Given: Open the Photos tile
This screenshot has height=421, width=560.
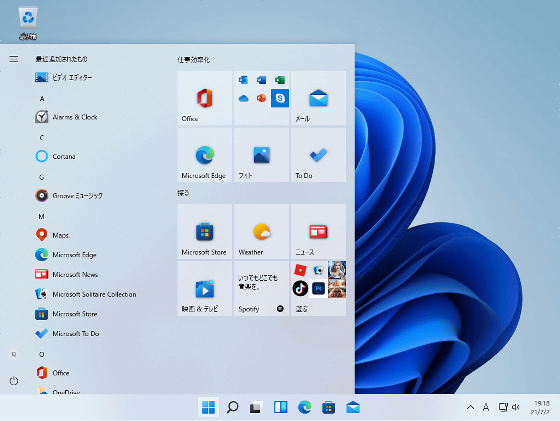Looking at the screenshot, I should (x=261, y=155).
